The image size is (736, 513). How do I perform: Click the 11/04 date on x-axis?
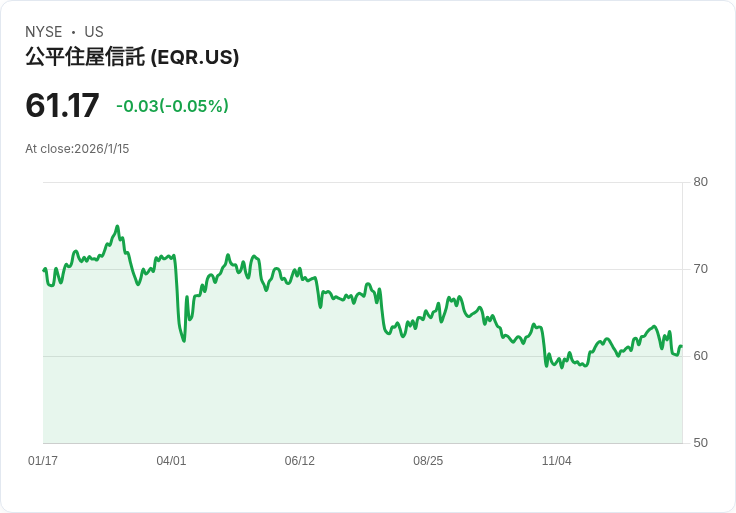556,461
